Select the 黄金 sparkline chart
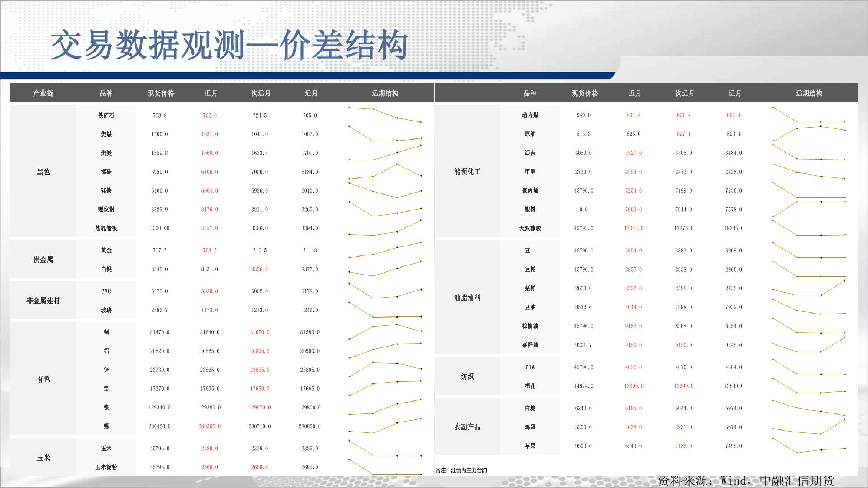 click(385, 250)
